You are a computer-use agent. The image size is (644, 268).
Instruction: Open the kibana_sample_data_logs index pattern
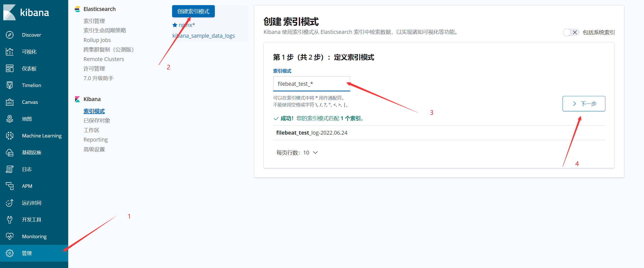pyautogui.click(x=204, y=36)
